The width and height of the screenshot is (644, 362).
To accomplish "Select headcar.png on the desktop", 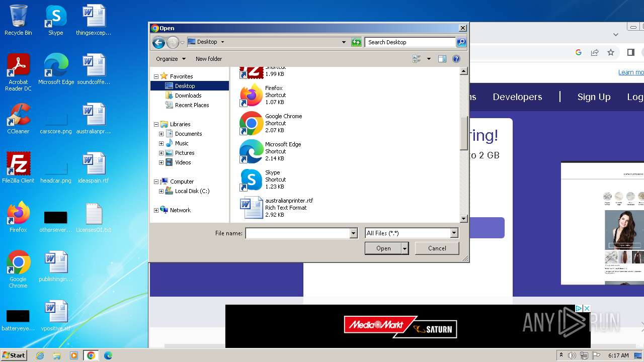I will (x=56, y=171).
